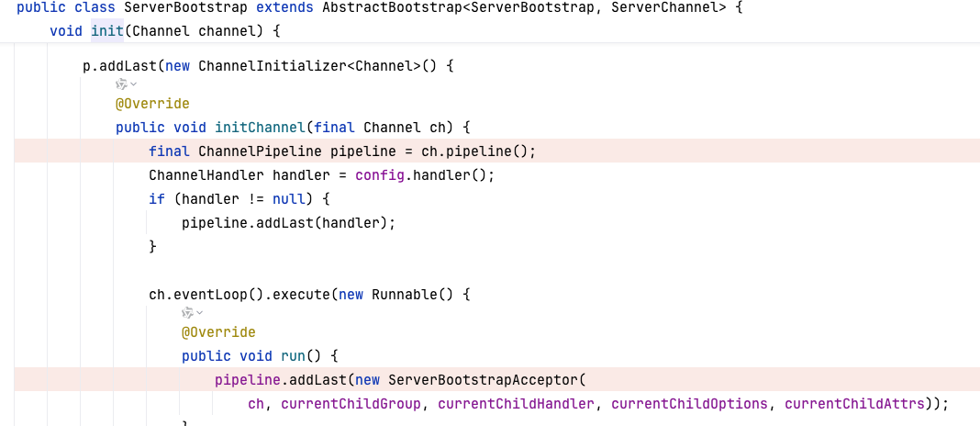Select ServerBootstrapAcceptor constructor name

point(484,380)
